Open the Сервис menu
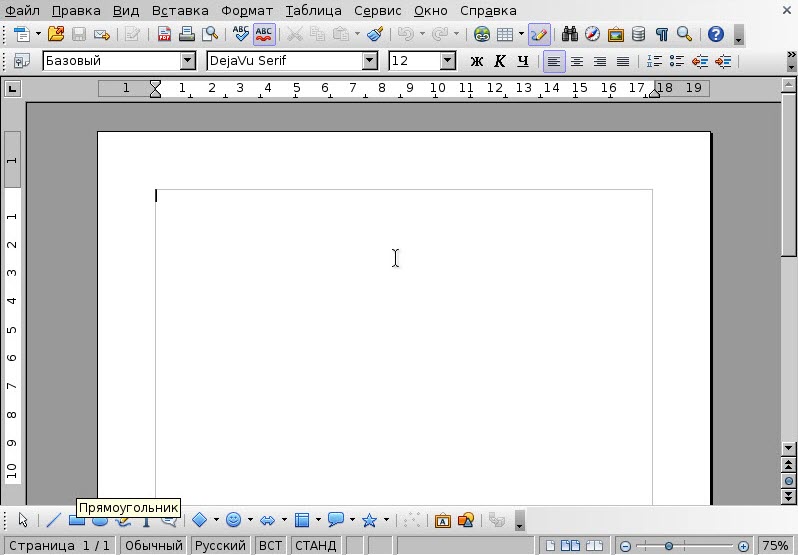This screenshot has width=798, height=555. coord(378,11)
